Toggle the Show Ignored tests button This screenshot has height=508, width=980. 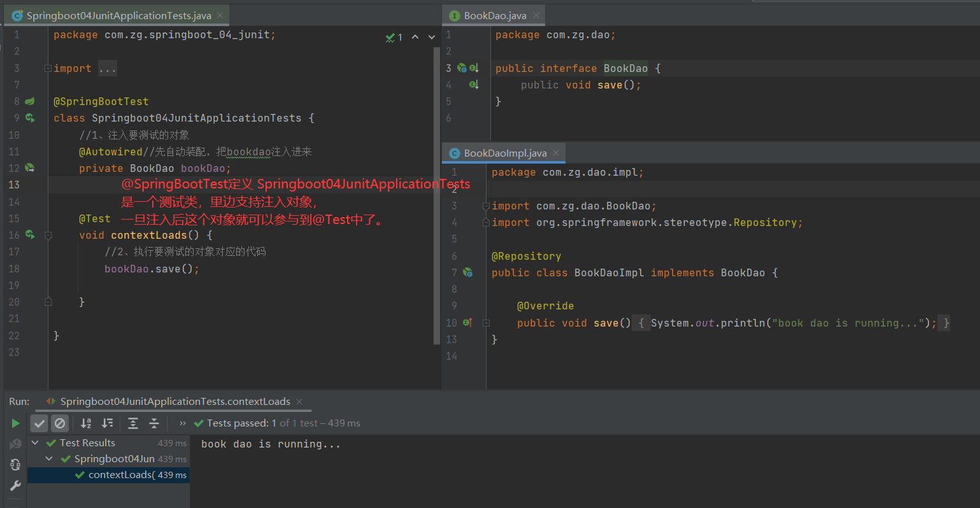pyautogui.click(x=60, y=423)
